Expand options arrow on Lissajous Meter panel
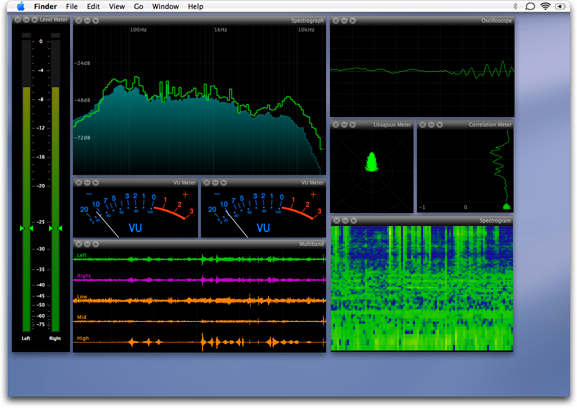 click(x=353, y=125)
